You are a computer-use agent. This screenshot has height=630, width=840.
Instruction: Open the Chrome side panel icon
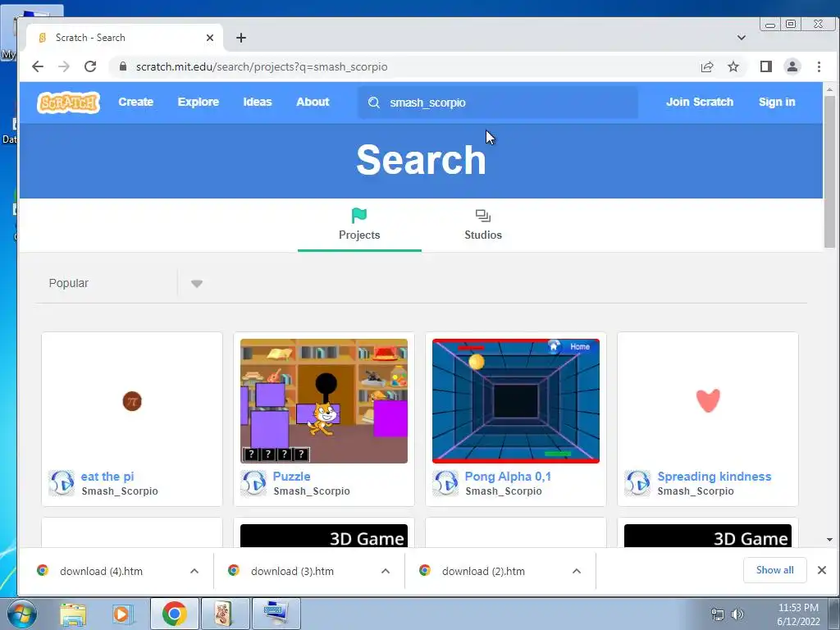tap(765, 66)
